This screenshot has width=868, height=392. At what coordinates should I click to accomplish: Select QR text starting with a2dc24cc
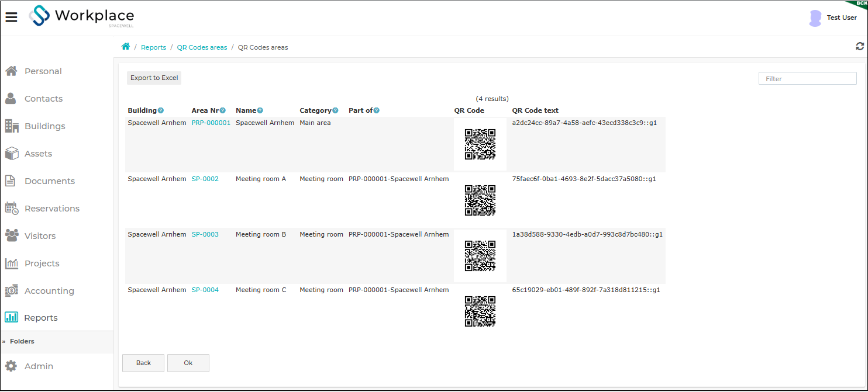click(x=584, y=123)
